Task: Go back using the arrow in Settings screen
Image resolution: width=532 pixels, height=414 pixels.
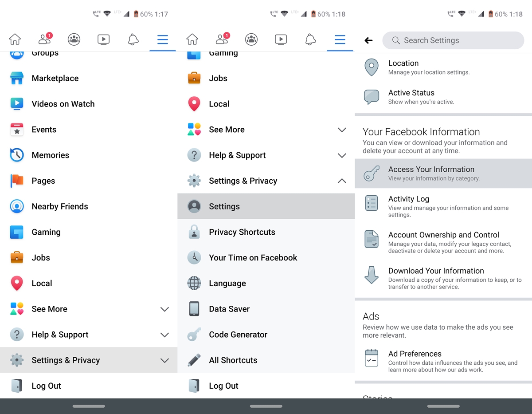Action: click(368, 40)
